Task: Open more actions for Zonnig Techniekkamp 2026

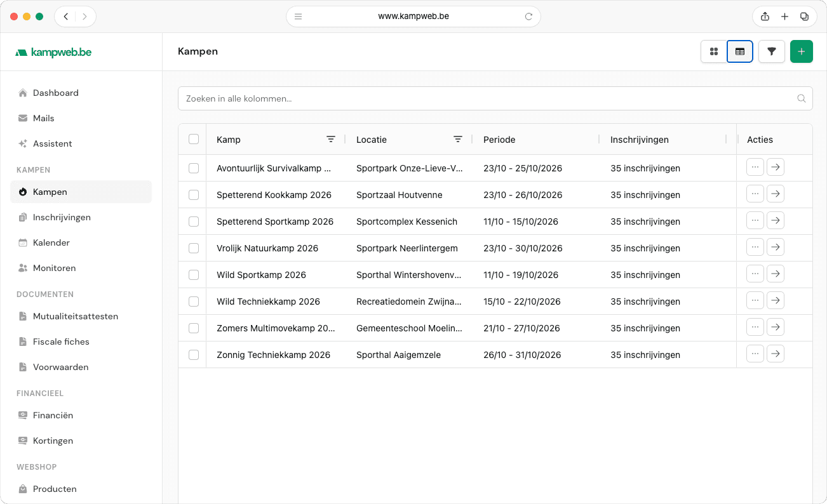Action: 755,354
